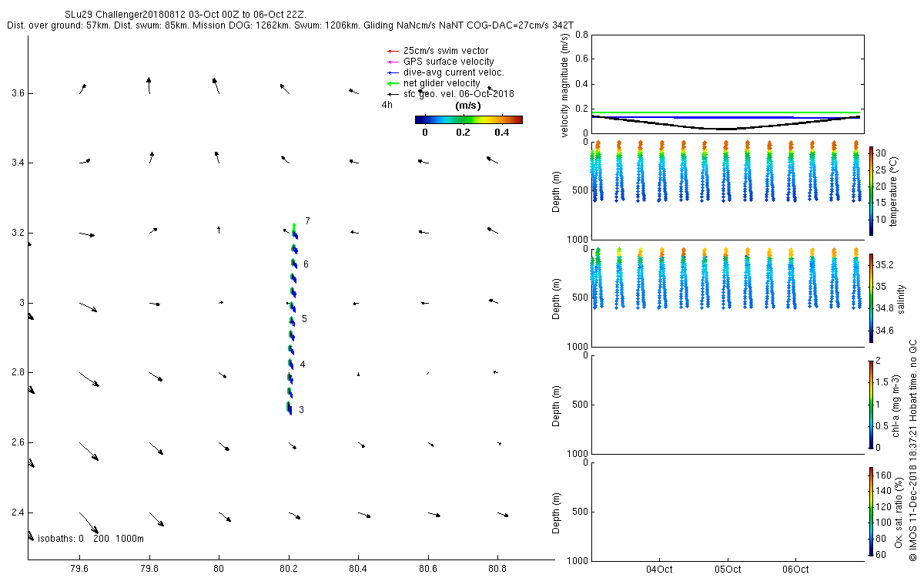Click the green net glider velocity arrow
The width and height of the screenshot is (924, 578).
tap(393, 83)
